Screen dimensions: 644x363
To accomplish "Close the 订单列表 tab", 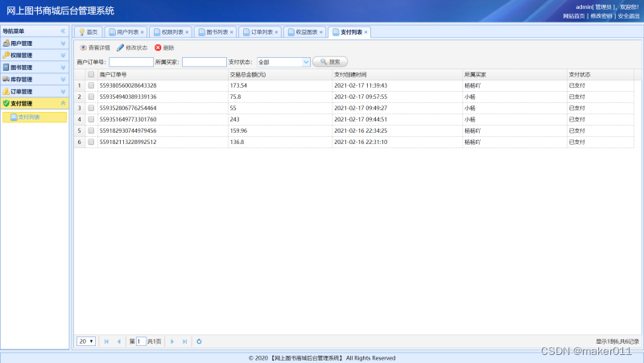I will point(276,32).
